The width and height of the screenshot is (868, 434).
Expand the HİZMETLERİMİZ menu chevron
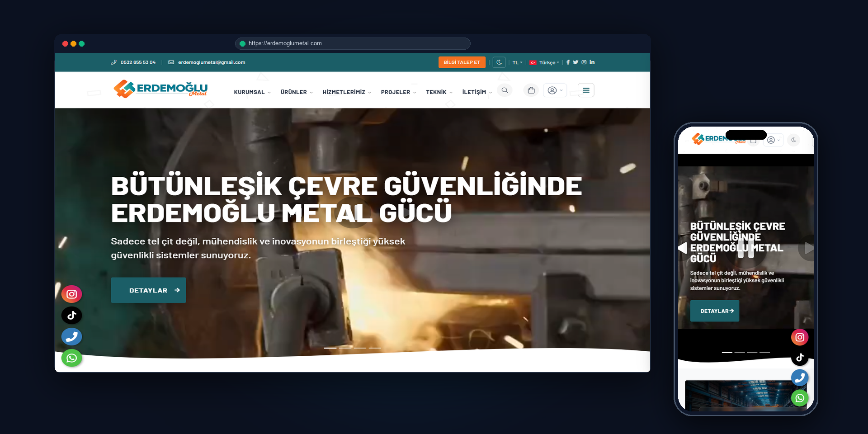[370, 93]
